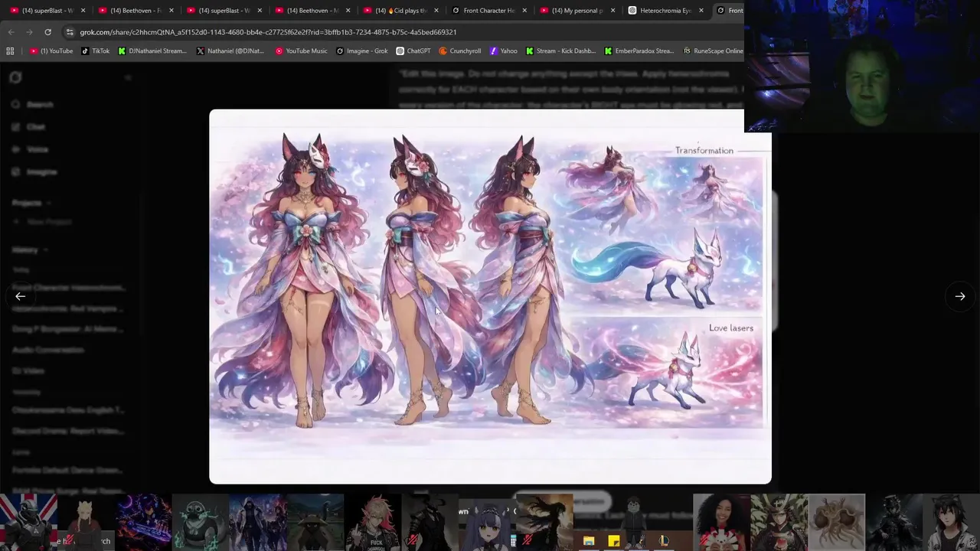Click the fox character reference sheet image

490,296
